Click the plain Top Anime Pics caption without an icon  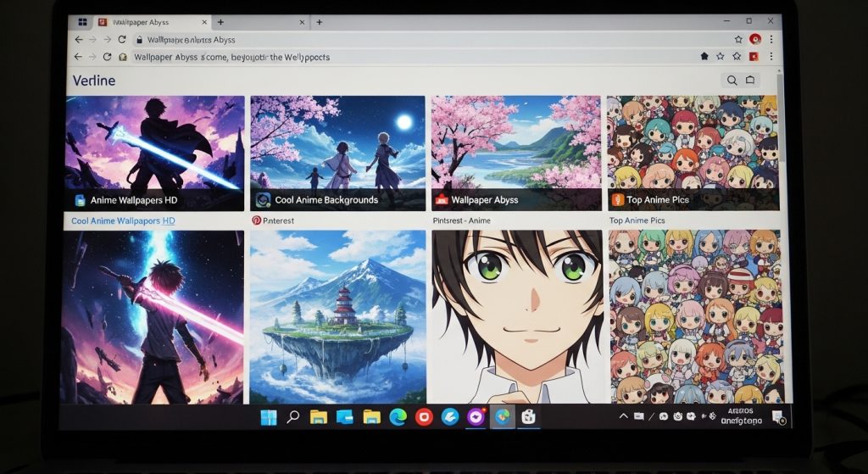[637, 220]
